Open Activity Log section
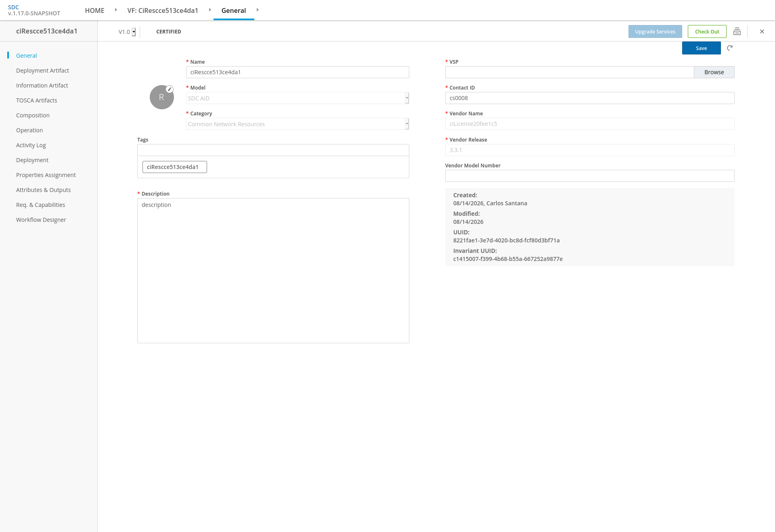 (31, 145)
